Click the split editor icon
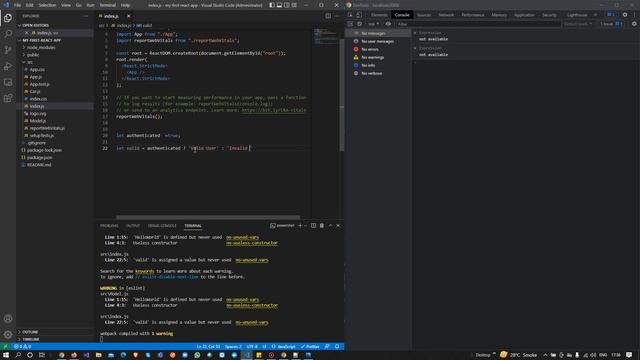Viewport: 640px width, 360px height. pyautogui.click(x=328, y=16)
